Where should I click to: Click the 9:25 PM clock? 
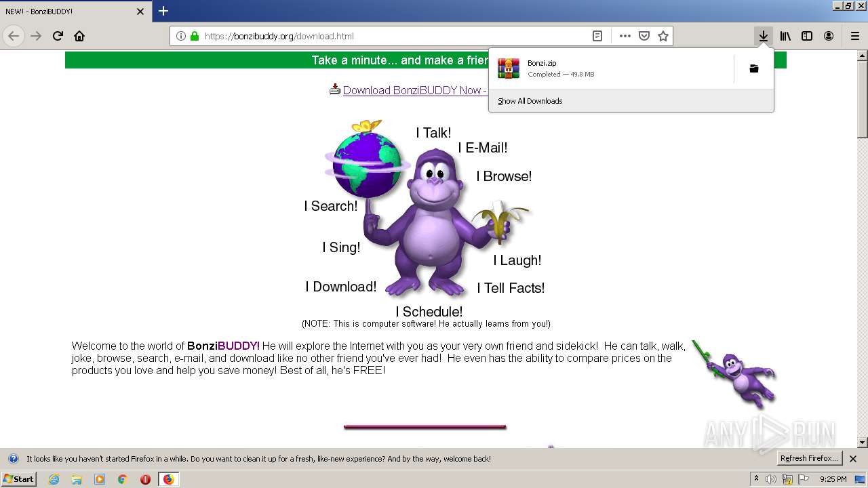pyautogui.click(x=833, y=479)
